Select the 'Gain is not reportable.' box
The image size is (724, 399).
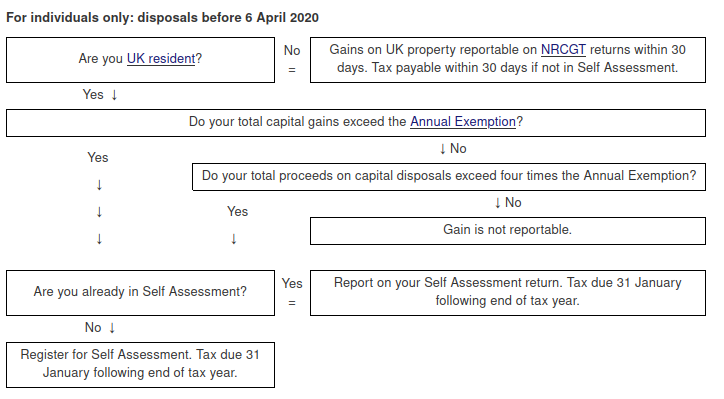(x=507, y=231)
